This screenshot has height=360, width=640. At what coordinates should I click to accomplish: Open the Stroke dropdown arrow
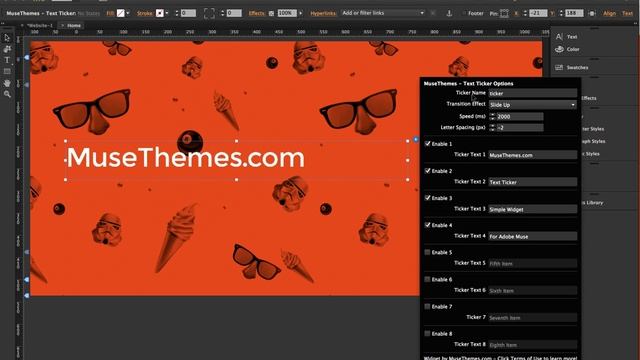point(167,13)
